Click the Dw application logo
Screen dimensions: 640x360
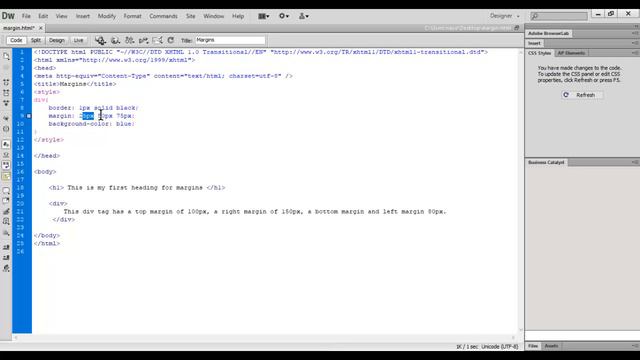[8, 16]
